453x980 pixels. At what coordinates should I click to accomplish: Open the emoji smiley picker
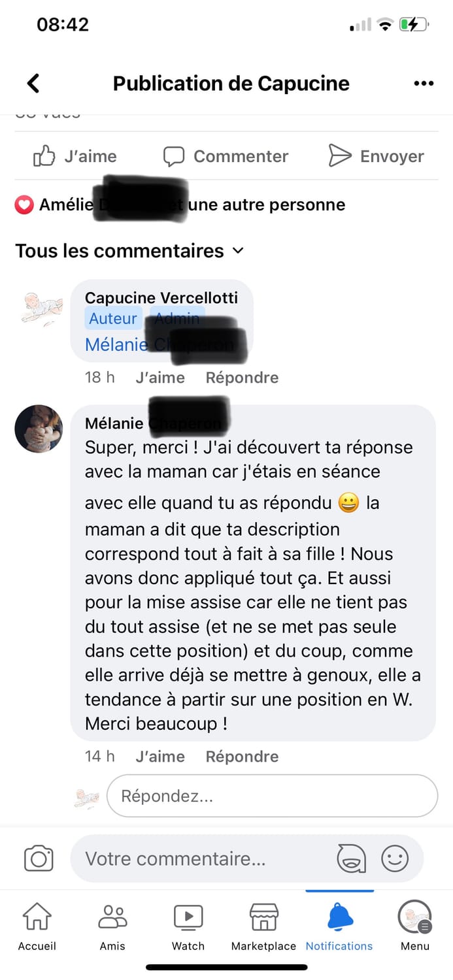point(395,858)
